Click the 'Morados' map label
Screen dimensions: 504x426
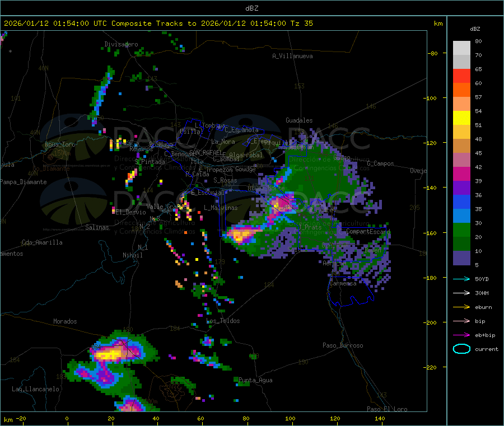[x=65, y=321]
